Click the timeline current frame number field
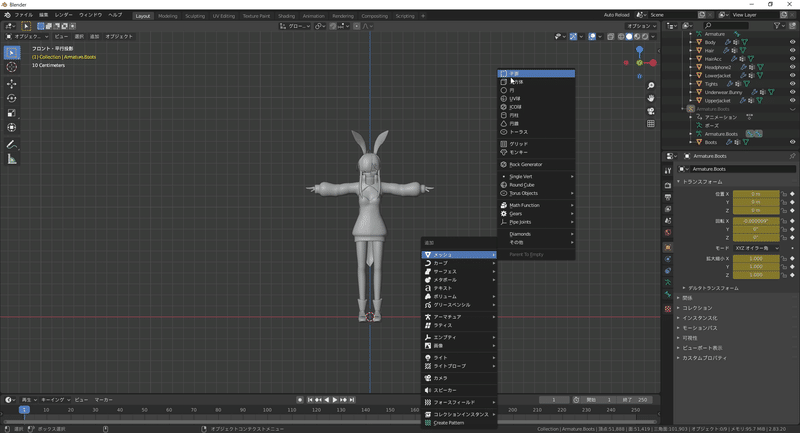 click(553, 400)
